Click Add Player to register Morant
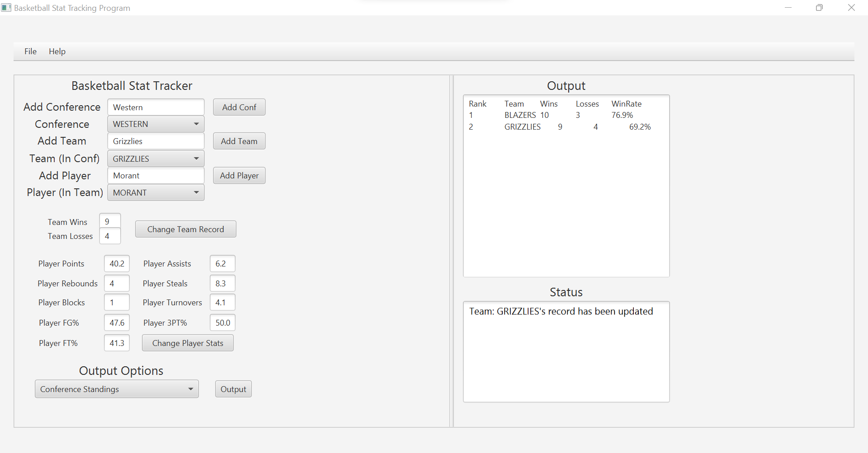This screenshot has width=868, height=453. tap(239, 175)
